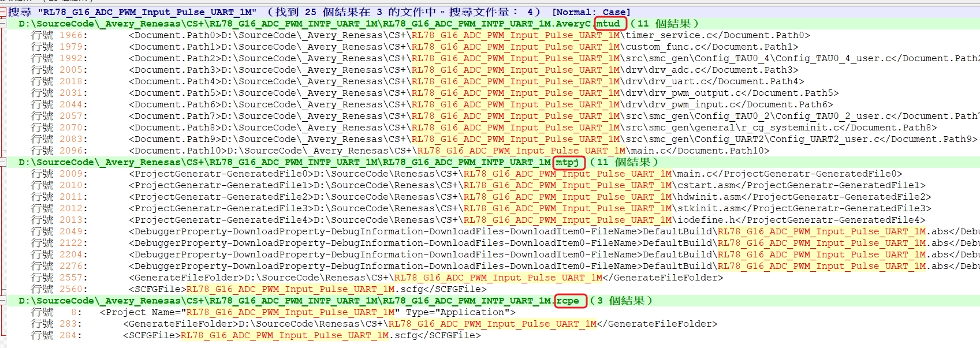Select the .rcpe file path header
The width and height of the screenshot is (980, 348).
289,301
